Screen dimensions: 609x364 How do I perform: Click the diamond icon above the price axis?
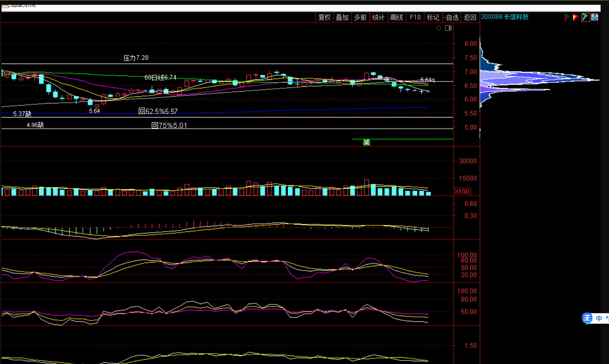[x=439, y=28]
